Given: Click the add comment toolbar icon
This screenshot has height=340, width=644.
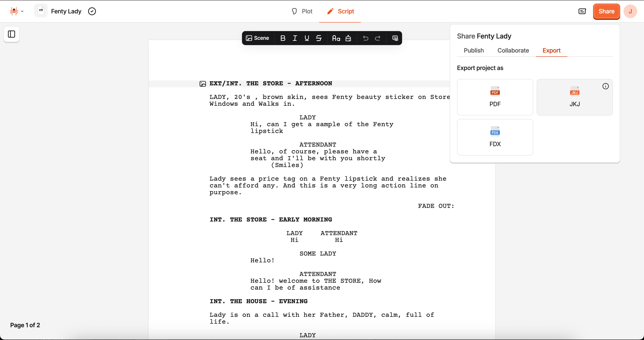Looking at the screenshot, I should coord(395,38).
